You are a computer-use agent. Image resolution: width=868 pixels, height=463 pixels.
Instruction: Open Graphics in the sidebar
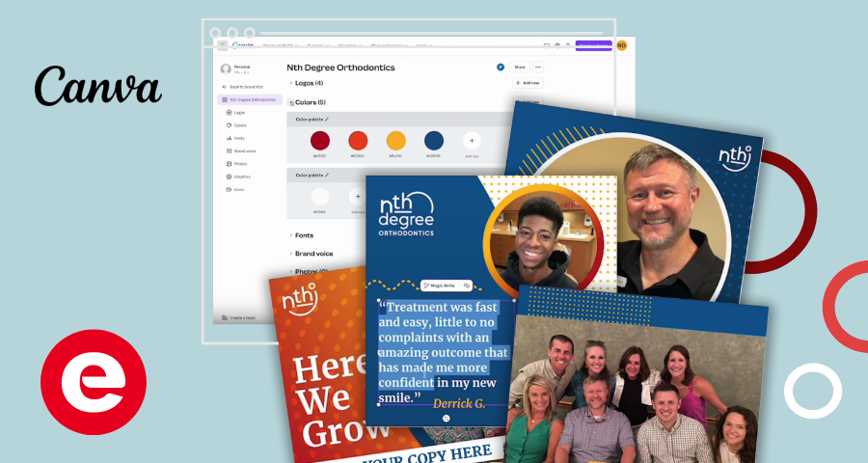click(238, 177)
